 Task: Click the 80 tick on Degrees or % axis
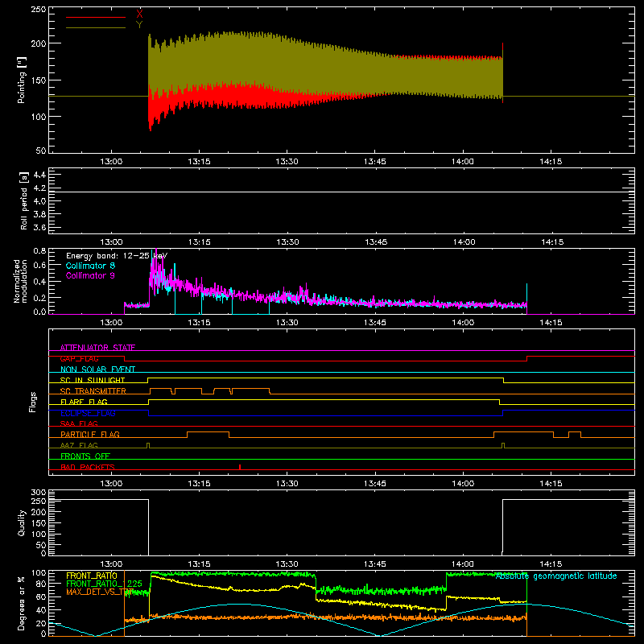41,584
